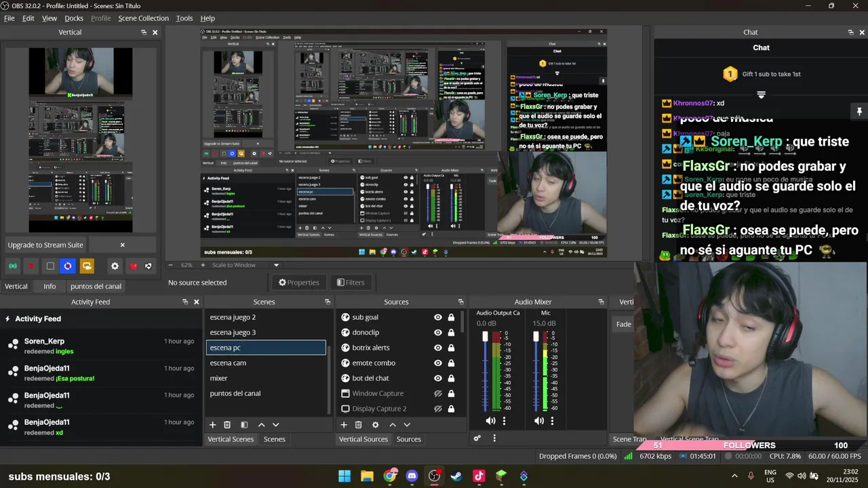Click the yellow virtual camera icon

86,266
